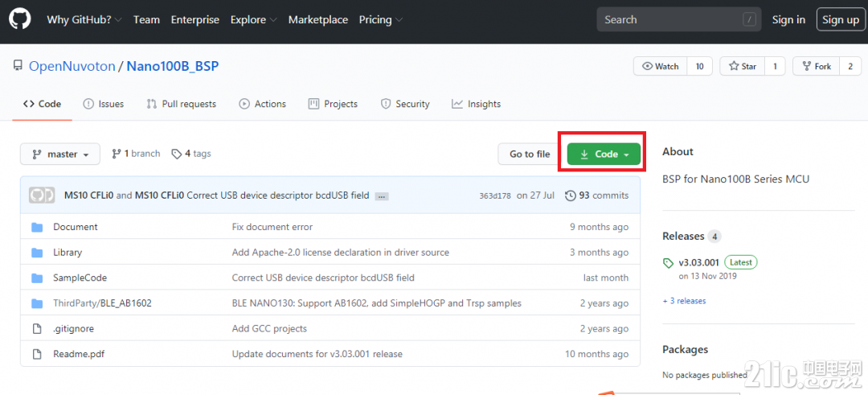
Task: Expand commit message ellipsis button
Action: pos(380,196)
